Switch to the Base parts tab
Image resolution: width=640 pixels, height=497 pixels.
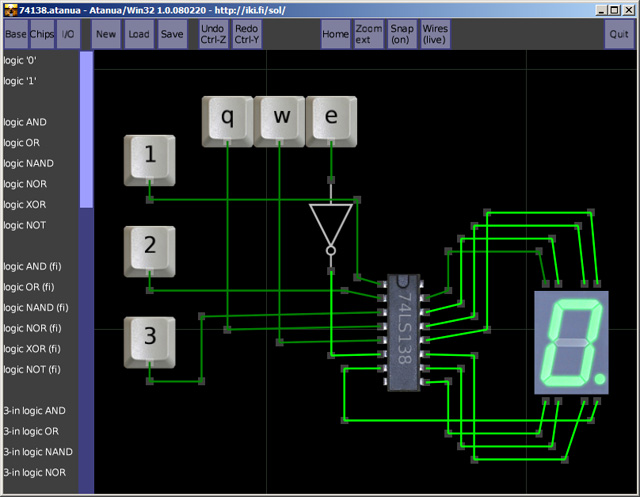click(x=15, y=34)
